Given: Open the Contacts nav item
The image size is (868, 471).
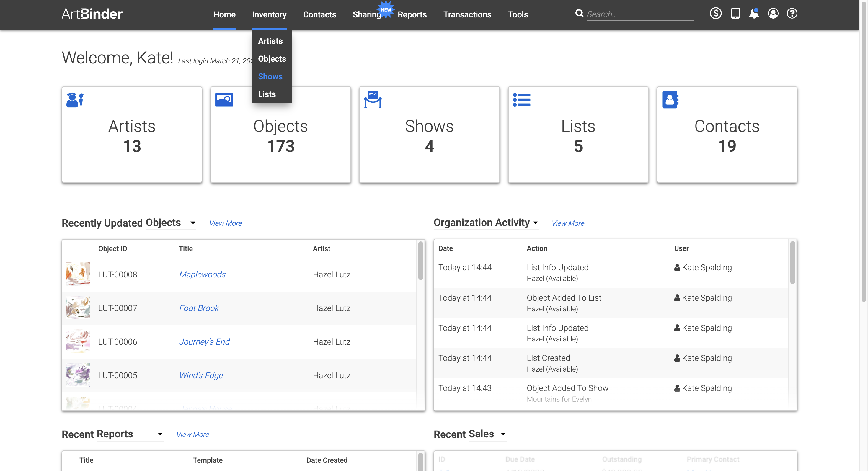Looking at the screenshot, I should [x=319, y=14].
